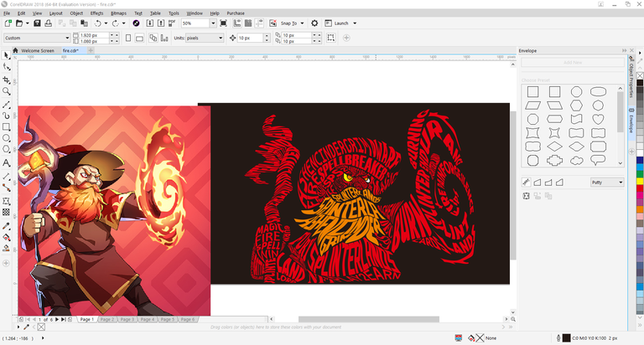Expand the zoom level 50% dropdown
This screenshot has width=644, height=345.
pyautogui.click(x=213, y=23)
